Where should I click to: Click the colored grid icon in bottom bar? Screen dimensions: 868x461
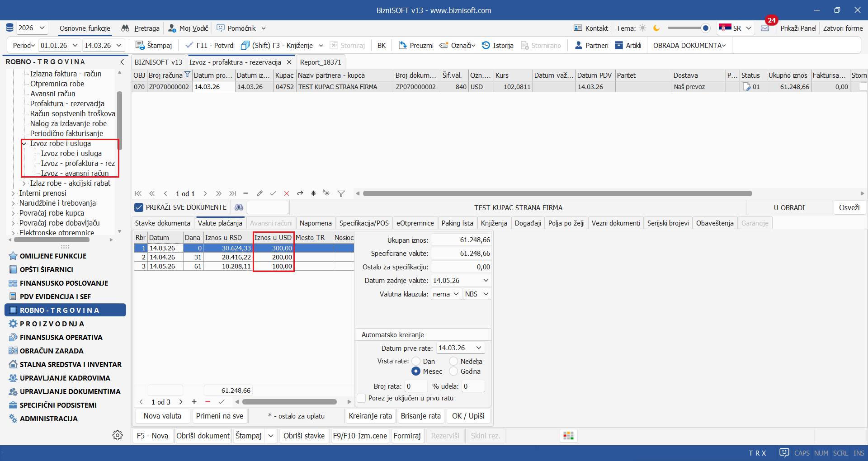568,436
